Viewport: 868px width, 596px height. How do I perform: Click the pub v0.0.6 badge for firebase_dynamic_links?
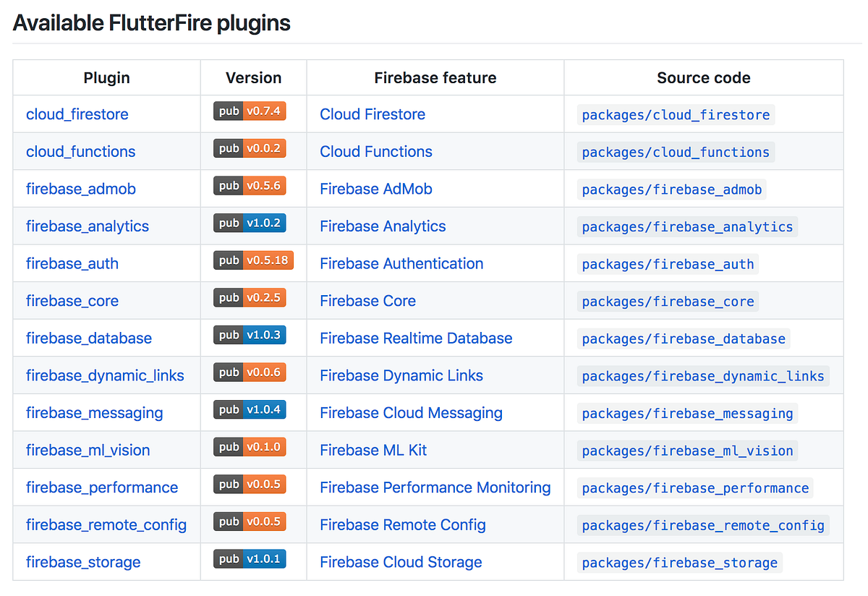tap(250, 372)
